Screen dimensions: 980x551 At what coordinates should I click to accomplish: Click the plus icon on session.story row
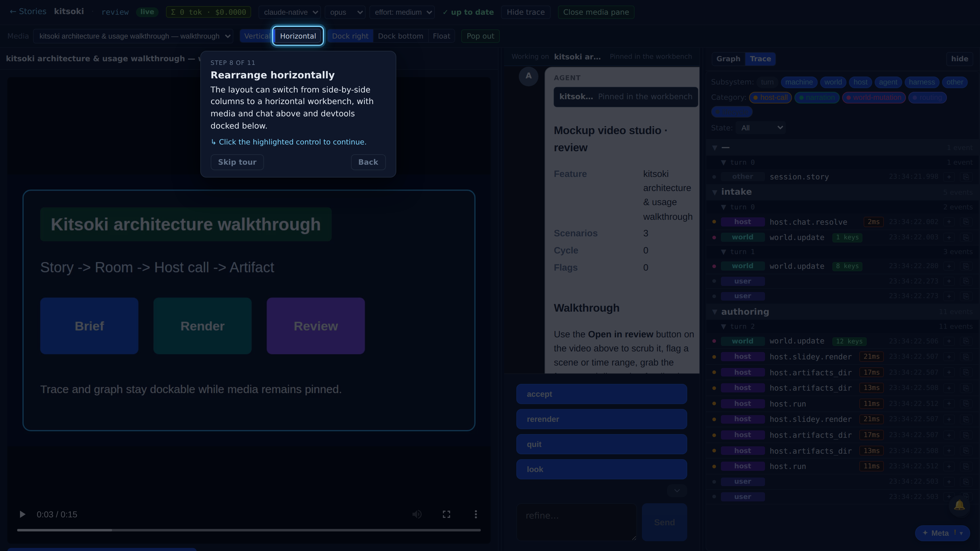949,177
